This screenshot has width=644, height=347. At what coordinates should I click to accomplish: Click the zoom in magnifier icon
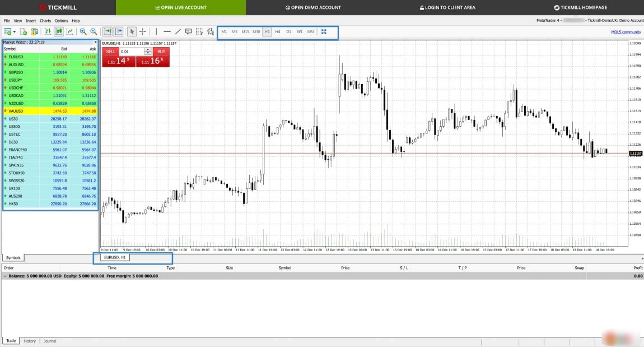tap(83, 32)
